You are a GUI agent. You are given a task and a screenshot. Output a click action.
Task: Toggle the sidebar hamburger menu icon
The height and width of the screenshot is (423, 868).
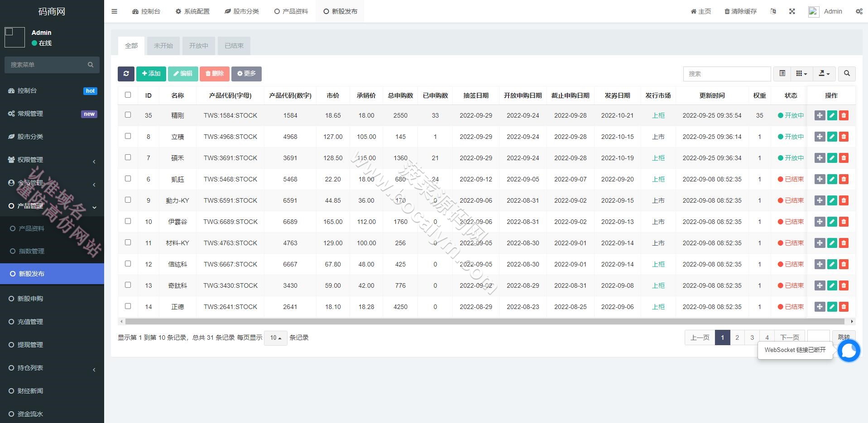[114, 11]
